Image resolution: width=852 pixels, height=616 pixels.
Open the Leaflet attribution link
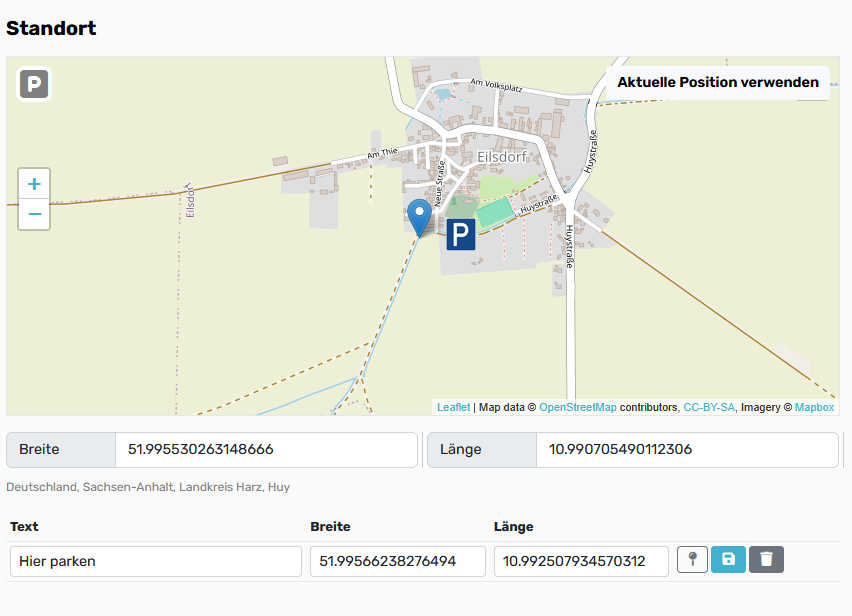pos(453,407)
